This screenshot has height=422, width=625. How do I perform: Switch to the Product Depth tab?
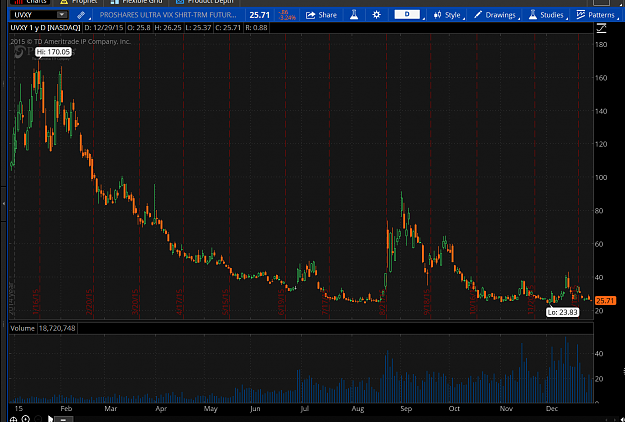[204, 2]
